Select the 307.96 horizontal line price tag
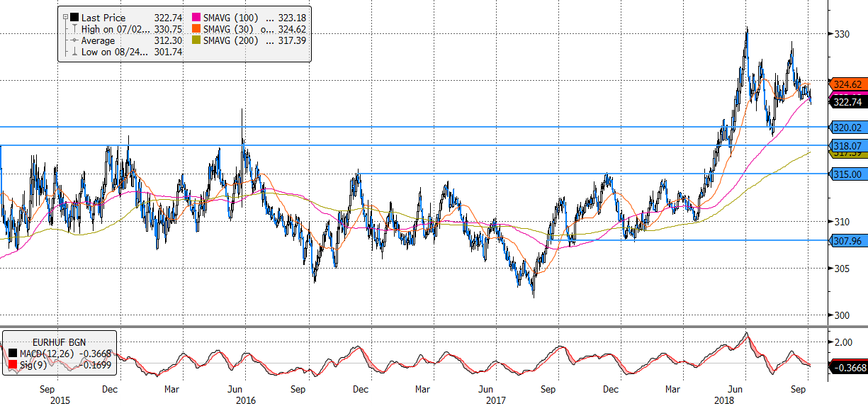Image resolution: width=868 pixels, height=406 pixels. pos(846,240)
